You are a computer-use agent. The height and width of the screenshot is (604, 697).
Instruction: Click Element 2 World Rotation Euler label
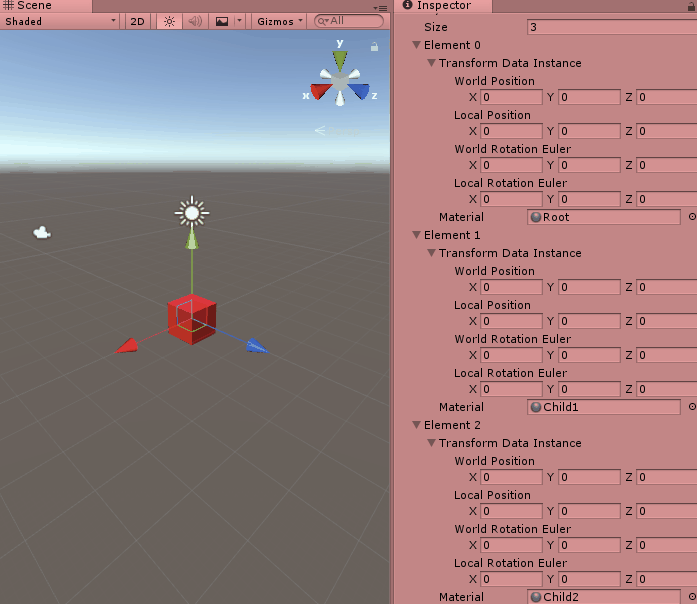513,529
